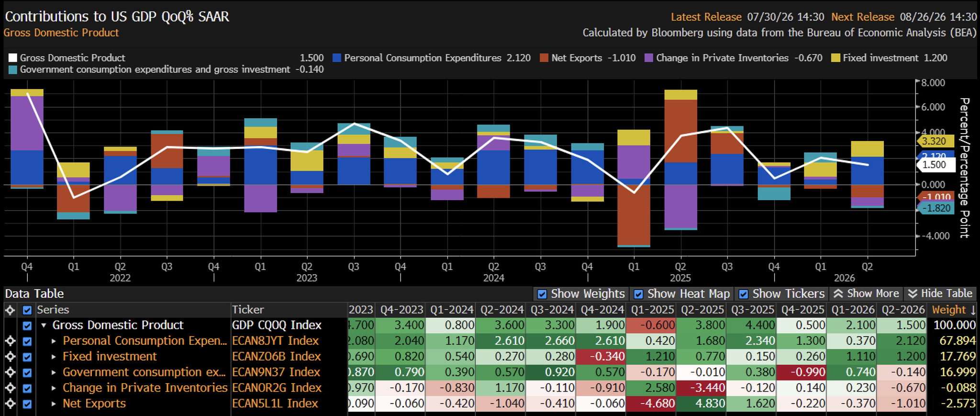Click the teal Government consumption legend swatch
Viewport: 980px width, 416px height.
coord(12,69)
